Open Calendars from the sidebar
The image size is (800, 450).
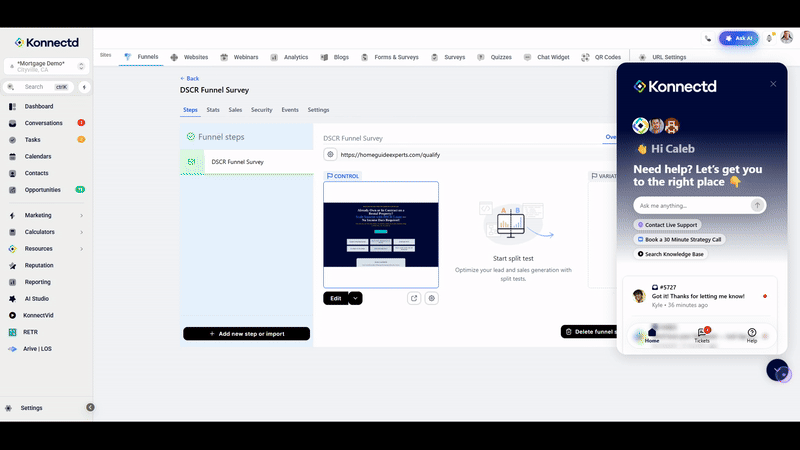pyautogui.click(x=38, y=157)
